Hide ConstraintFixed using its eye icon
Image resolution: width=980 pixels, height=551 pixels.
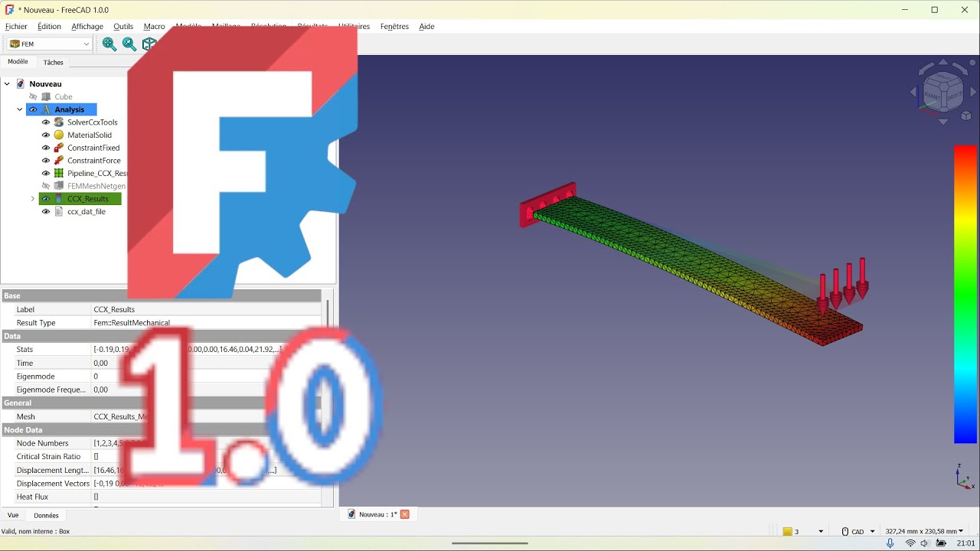tap(46, 148)
